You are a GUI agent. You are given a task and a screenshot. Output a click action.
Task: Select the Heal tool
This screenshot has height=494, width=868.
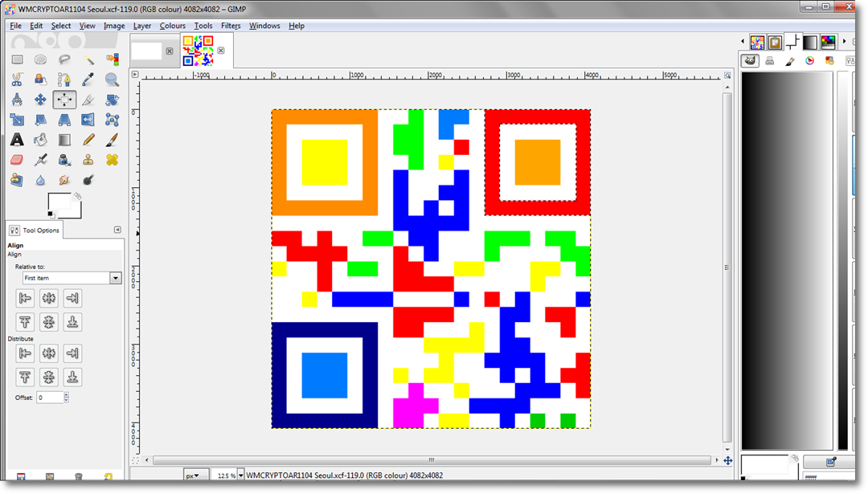(112, 160)
